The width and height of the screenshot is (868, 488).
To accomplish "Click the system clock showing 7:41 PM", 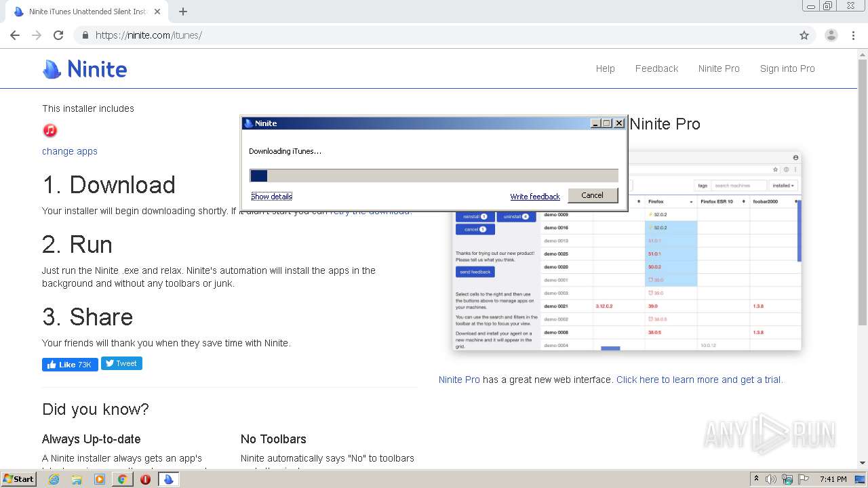I will pos(833,479).
